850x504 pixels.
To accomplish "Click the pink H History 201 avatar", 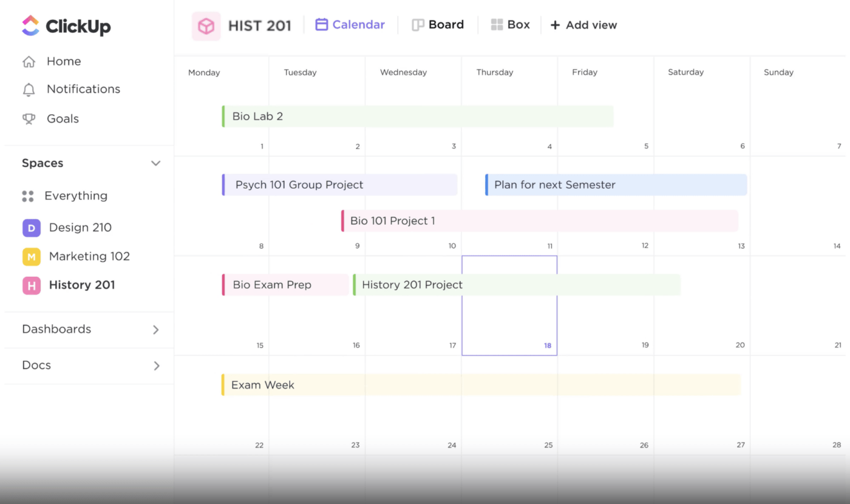I will click(32, 285).
